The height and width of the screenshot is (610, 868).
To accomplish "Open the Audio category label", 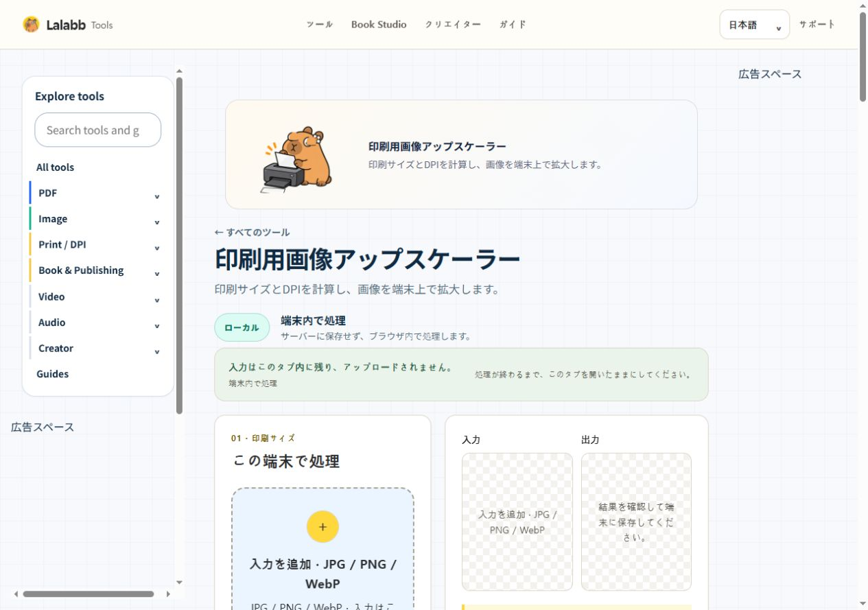I will [x=52, y=322].
